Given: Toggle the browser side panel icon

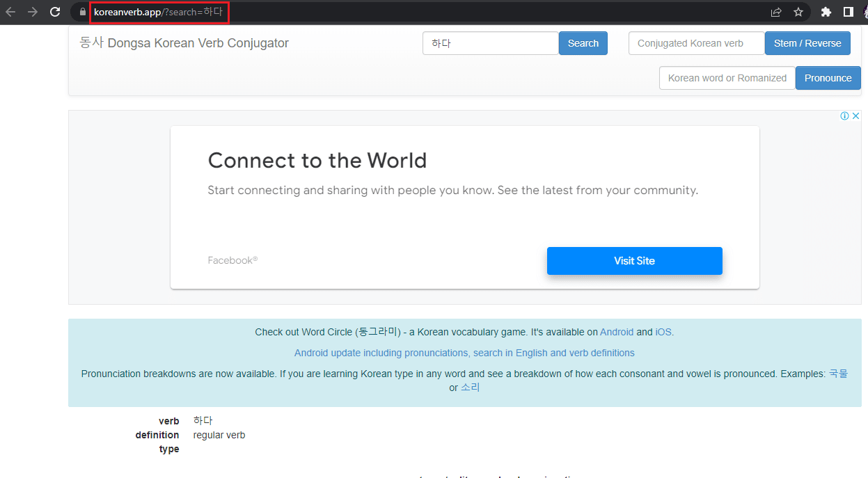Looking at the screenshot, I should tap(849, 12).
